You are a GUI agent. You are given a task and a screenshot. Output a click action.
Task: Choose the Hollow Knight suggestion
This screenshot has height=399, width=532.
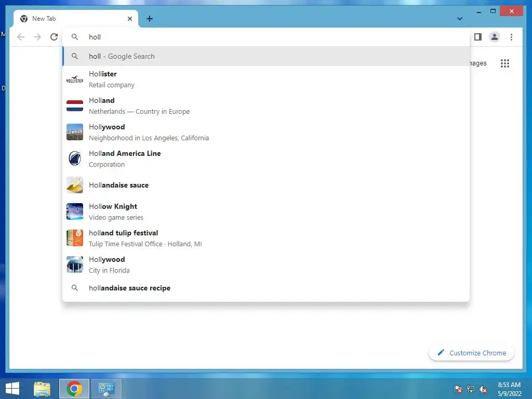pos(266,212)
